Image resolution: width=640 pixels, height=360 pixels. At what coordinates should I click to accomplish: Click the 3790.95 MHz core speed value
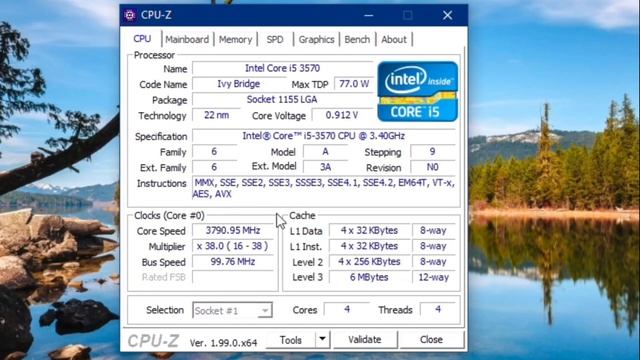pos(233,231)
